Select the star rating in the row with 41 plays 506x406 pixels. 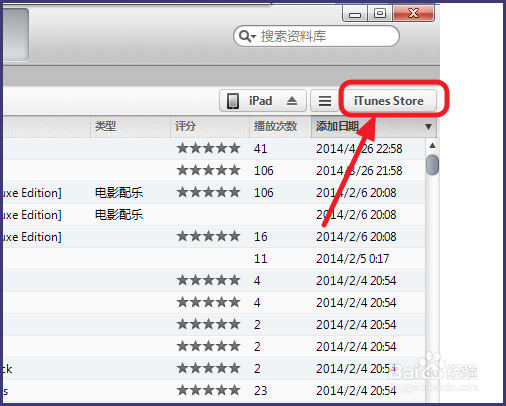pyautogui.click(x=208, y=148)
